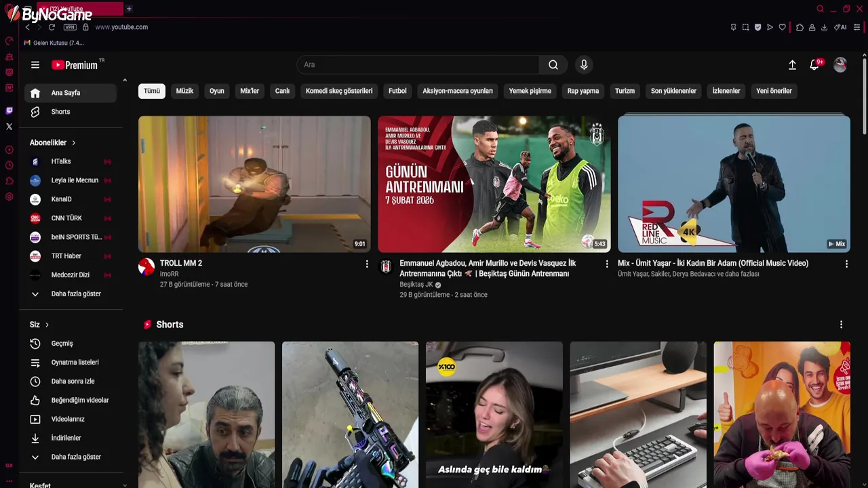Image resolution: width=868 pixels, height=488 pixels.
Task: Open the upload/create video icon
Action: coord(792,65)
